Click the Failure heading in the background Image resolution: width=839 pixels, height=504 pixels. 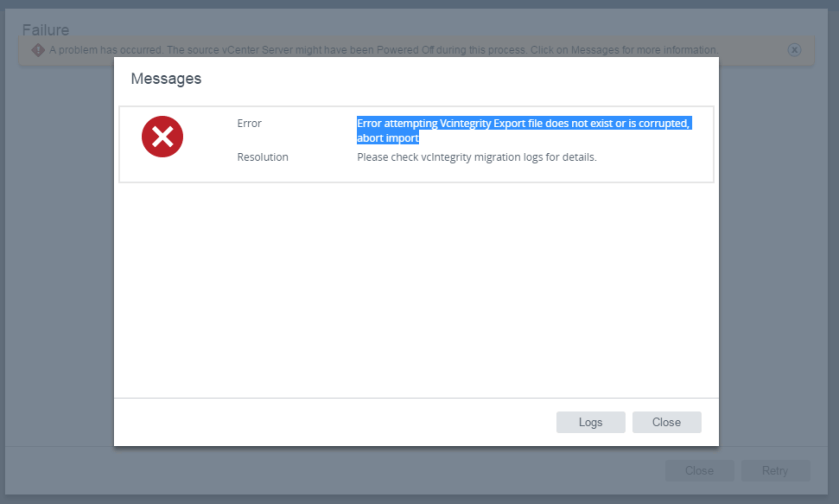pyautogui.click(x=46, y=30)
